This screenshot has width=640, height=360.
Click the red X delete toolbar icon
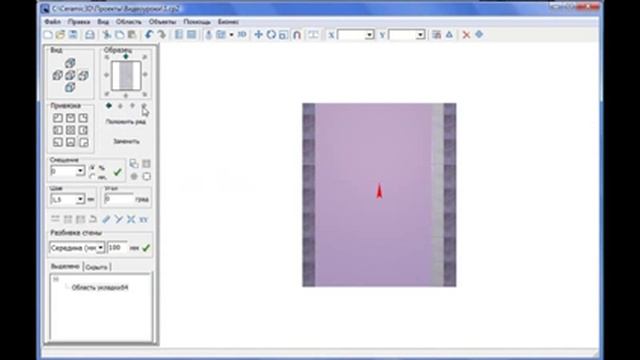point(466,35)
